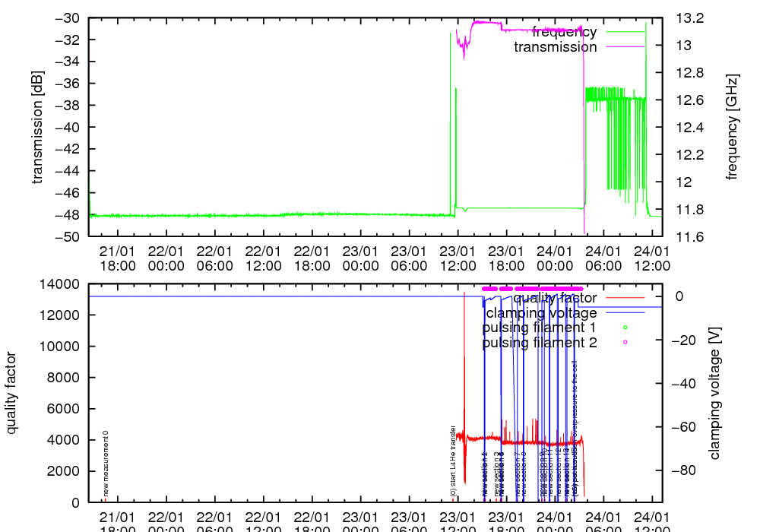Click the 'transmission [dB]' axis title
Viewport: 760px width, 532px height.
[36, 127]
